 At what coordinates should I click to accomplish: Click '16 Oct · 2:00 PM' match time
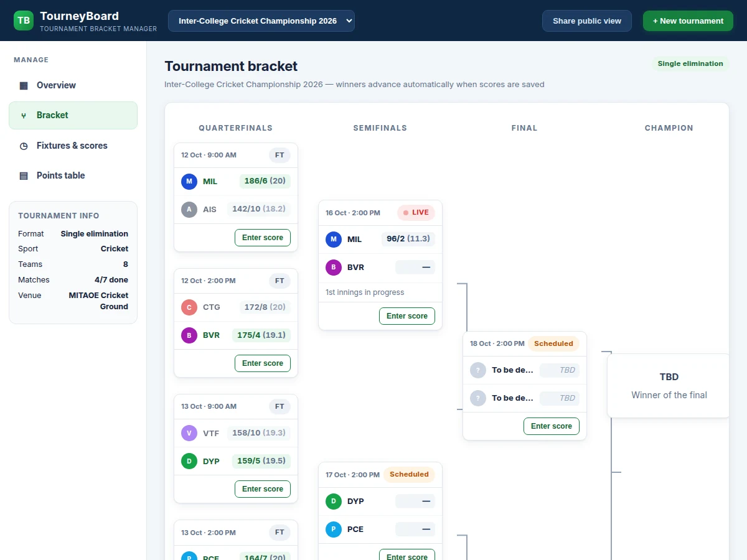click(x=353, y=213)
